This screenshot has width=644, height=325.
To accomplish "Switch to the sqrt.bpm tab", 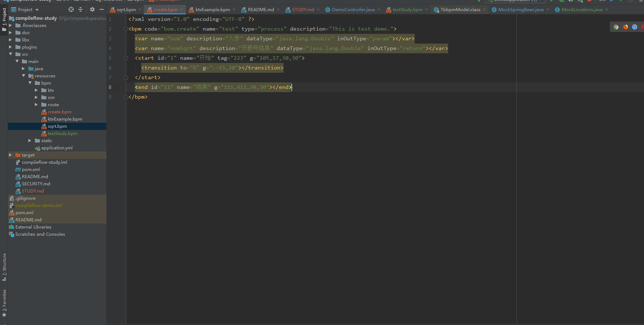I will pyautogui.click(x=126, y=10).
